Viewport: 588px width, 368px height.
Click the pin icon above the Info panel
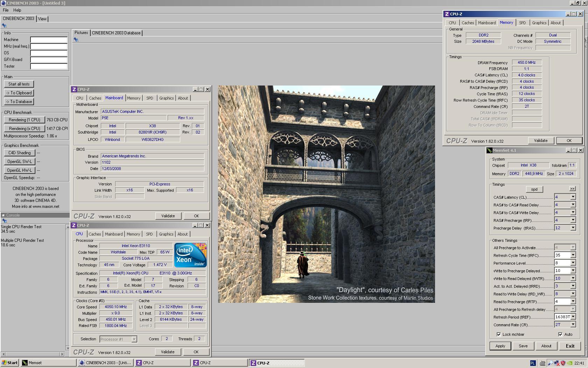(4, 26)
